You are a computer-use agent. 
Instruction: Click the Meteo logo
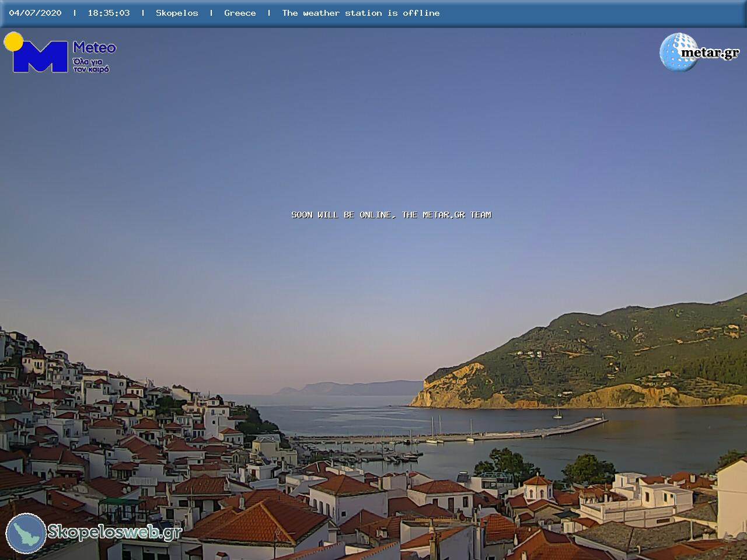pos(60,52)
